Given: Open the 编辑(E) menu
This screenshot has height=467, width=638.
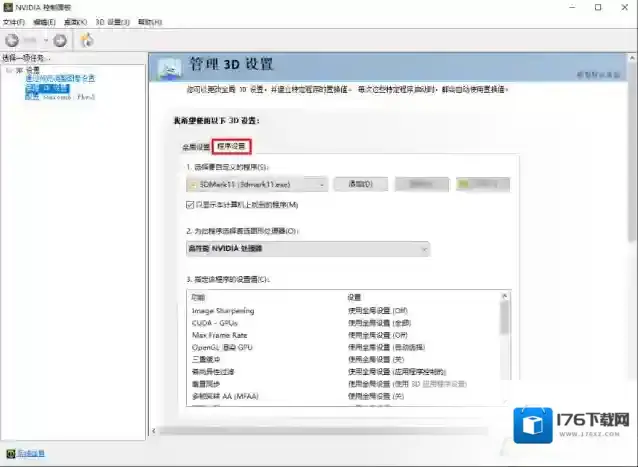Looking at the screenshot, I should [44, 22].
